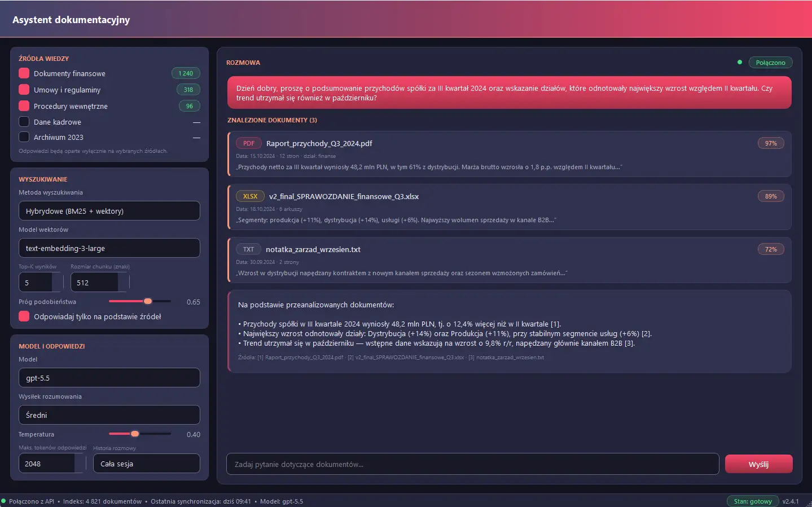
Task: Open Raport_przychody_Q3_2024.pdf result title
Action: [x=319, y=143]
